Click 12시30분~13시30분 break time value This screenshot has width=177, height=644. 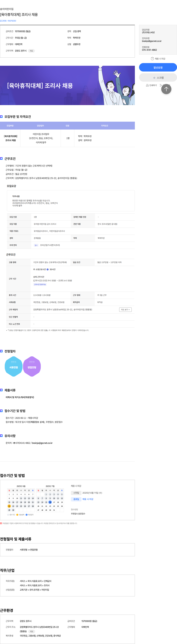(42, 295)
